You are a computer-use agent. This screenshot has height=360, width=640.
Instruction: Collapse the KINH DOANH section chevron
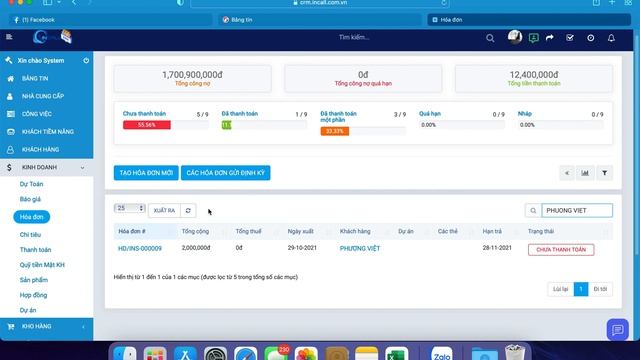[82, 168]
